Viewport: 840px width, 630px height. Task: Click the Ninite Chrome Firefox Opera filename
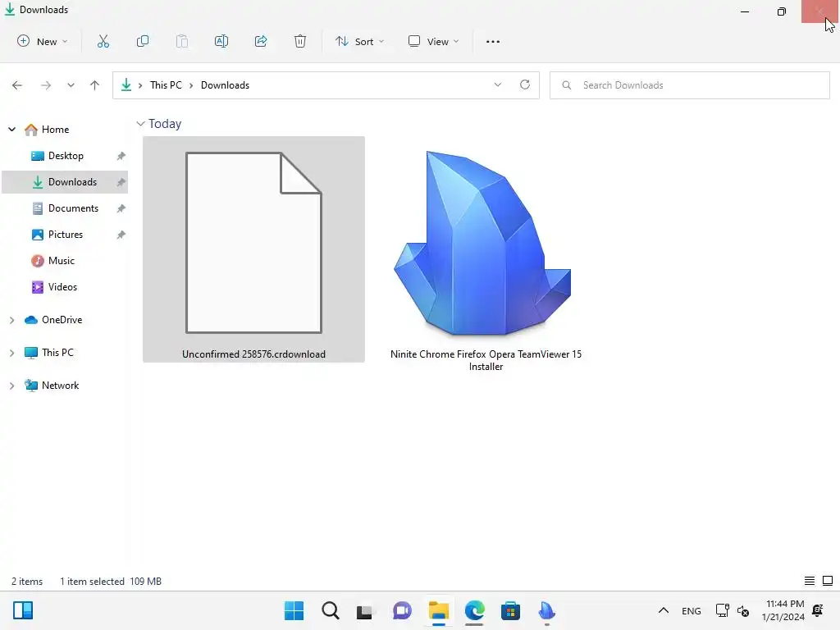tap(486, 360)
